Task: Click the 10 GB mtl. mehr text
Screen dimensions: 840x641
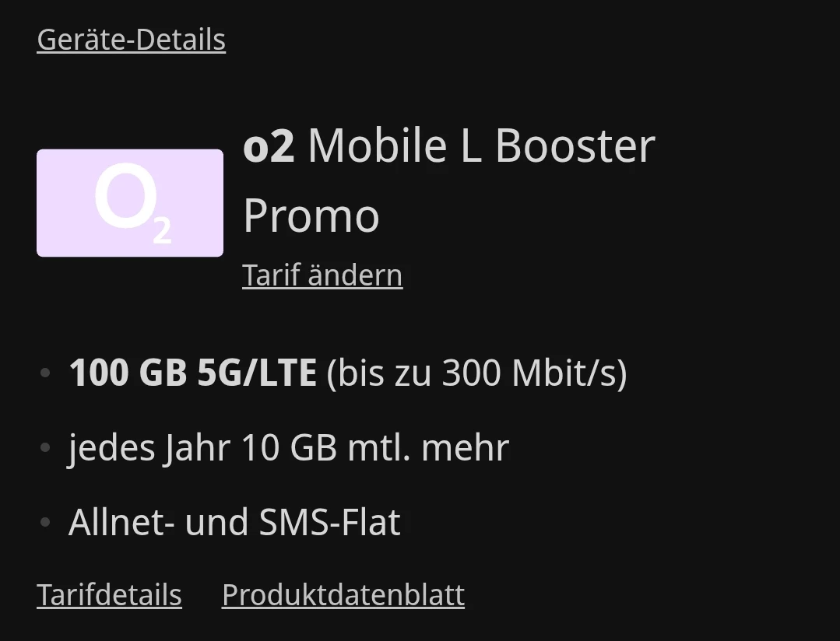Action: pos(374,448)
